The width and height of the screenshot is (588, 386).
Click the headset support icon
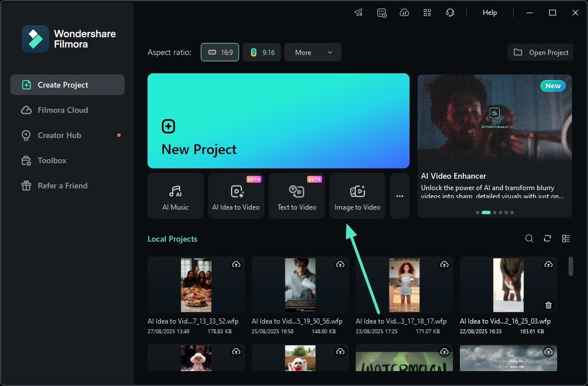(x=450, y=13)
